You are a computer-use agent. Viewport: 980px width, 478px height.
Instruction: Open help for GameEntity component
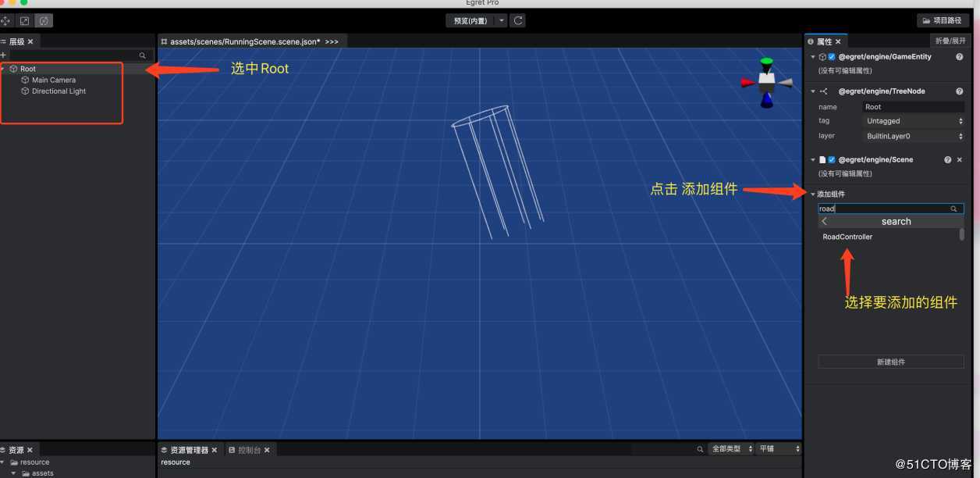[959, 57]
